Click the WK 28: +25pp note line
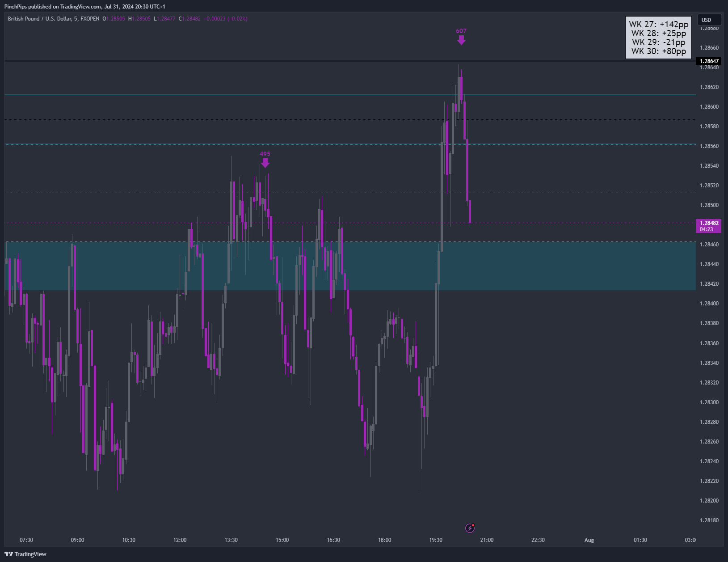The width and height of the screenshot is (728, 562). click(x=659, y=34)
